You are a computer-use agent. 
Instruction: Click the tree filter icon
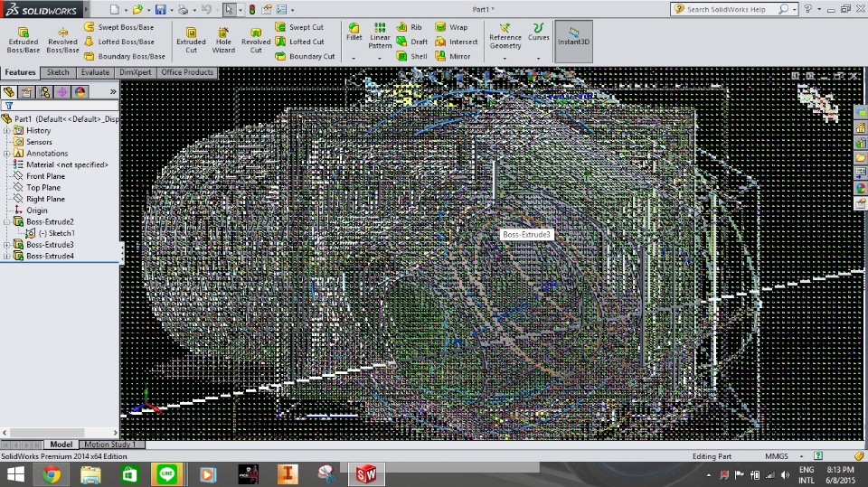(x=9, y=106)
